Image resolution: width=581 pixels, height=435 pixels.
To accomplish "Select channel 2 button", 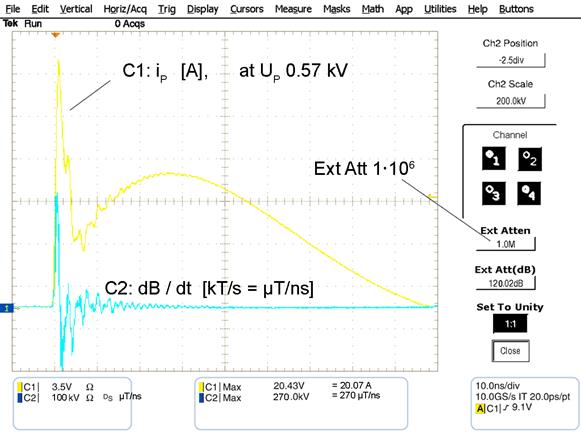I will pos(530,159).
